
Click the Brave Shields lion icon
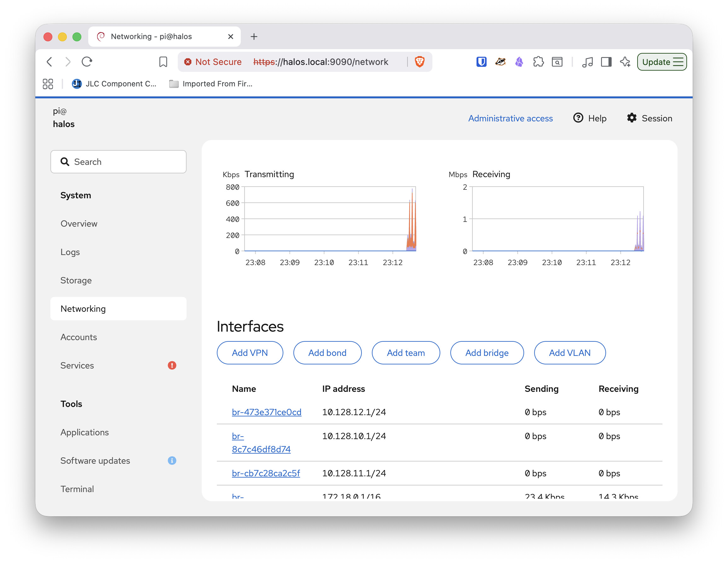coord(419,62)
